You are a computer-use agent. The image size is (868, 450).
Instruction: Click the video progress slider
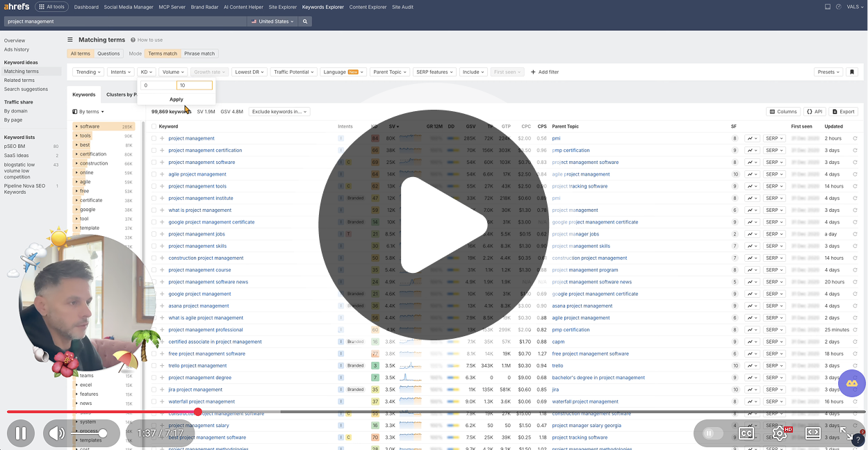click(x=198, y=411)
